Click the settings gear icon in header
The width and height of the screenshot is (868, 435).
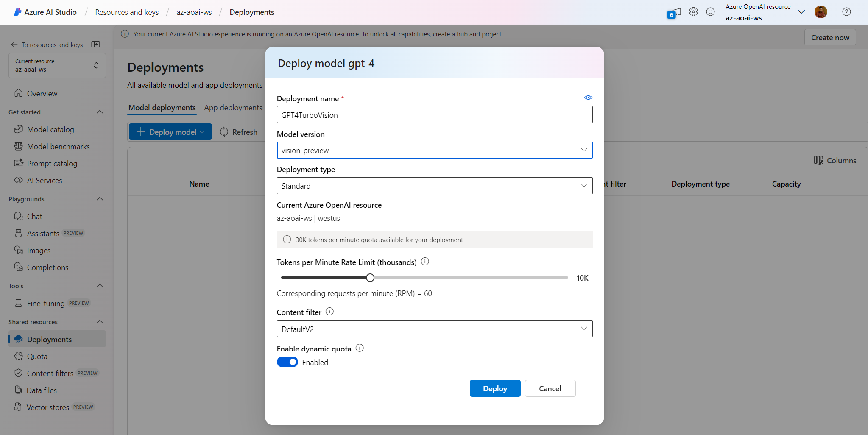(693, 12)
